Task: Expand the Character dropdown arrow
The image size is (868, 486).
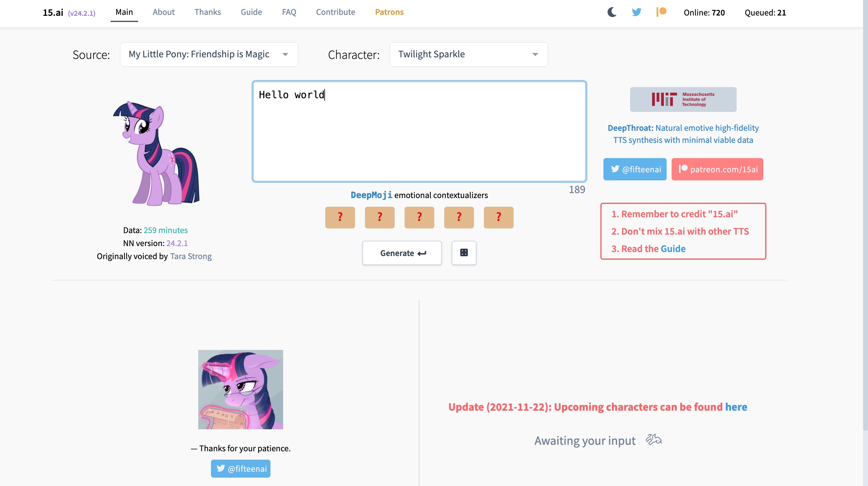Action: coord(535,55)
